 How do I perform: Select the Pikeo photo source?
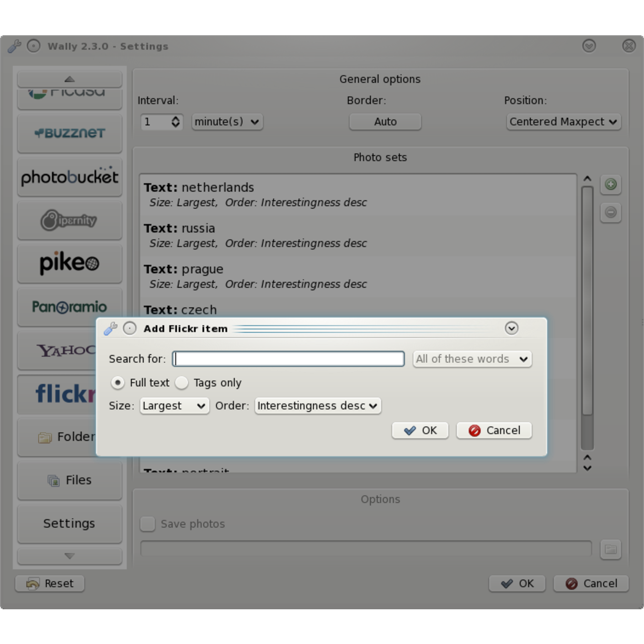click(69, 263)
